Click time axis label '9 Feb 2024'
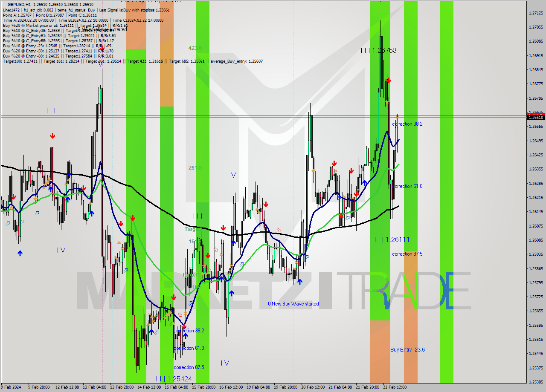This screenshot has width=546, height=392. [12, 387]
